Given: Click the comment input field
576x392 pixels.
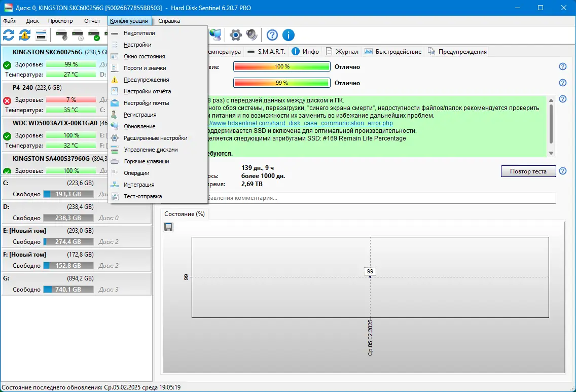Looking at the screenshot, I should (x=355, y=198).
